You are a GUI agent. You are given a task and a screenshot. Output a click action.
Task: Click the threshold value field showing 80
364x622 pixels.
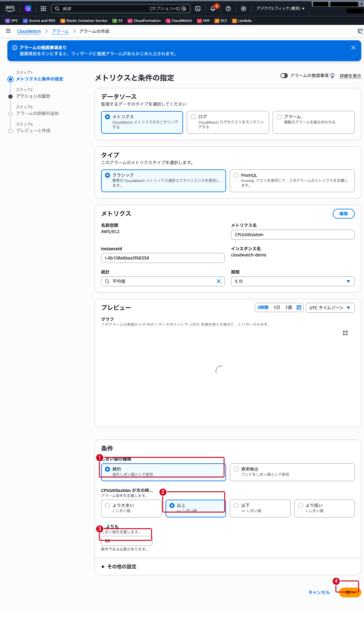pyautogui.click(x=127, y=541)
